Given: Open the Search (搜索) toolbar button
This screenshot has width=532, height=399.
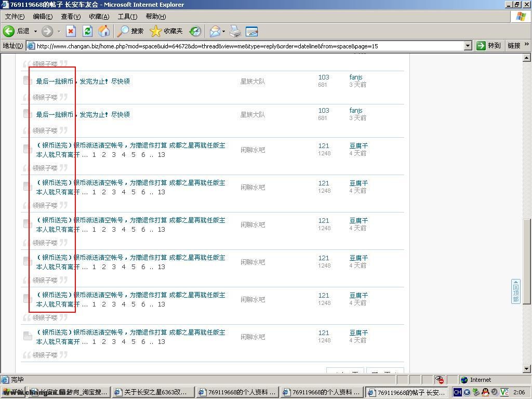Looking at the screenshot, I should (130, 31).
